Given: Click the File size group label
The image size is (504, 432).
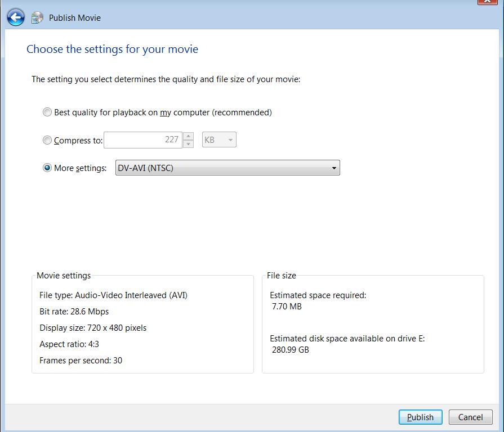Looking at the screenshot, I should click(x=281, y=276).
